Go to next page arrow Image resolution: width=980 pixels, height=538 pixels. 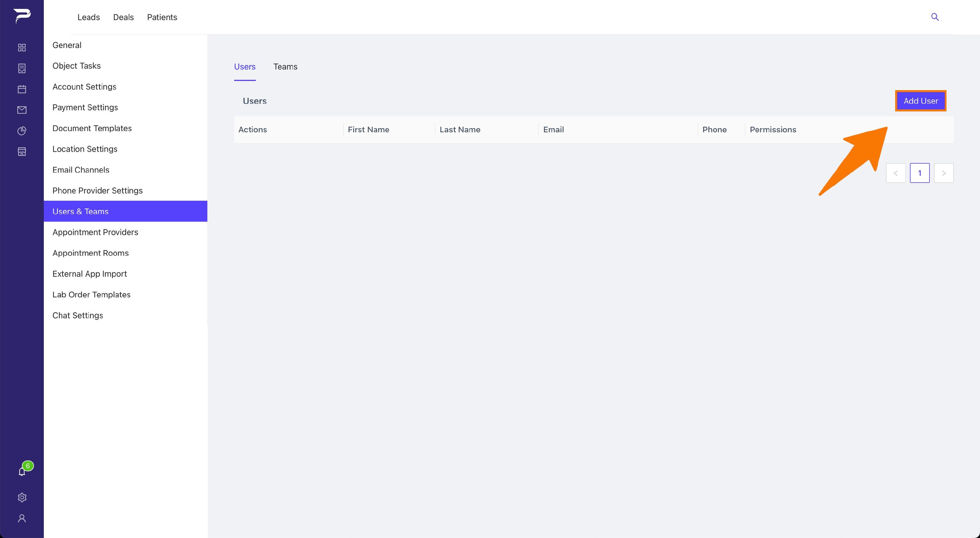[x=943, y=173]
